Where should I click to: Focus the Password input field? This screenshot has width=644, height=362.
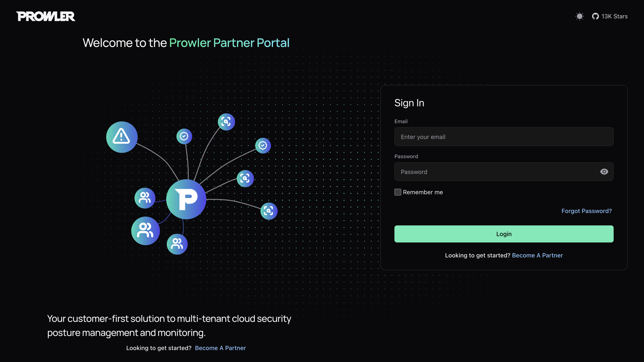click(504, 172)
